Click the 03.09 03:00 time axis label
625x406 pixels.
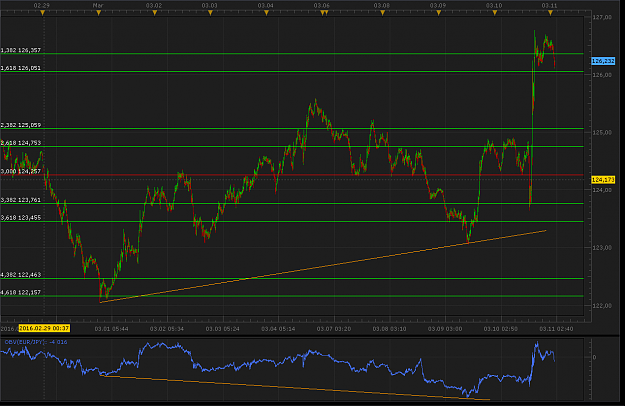pos(445,329)
